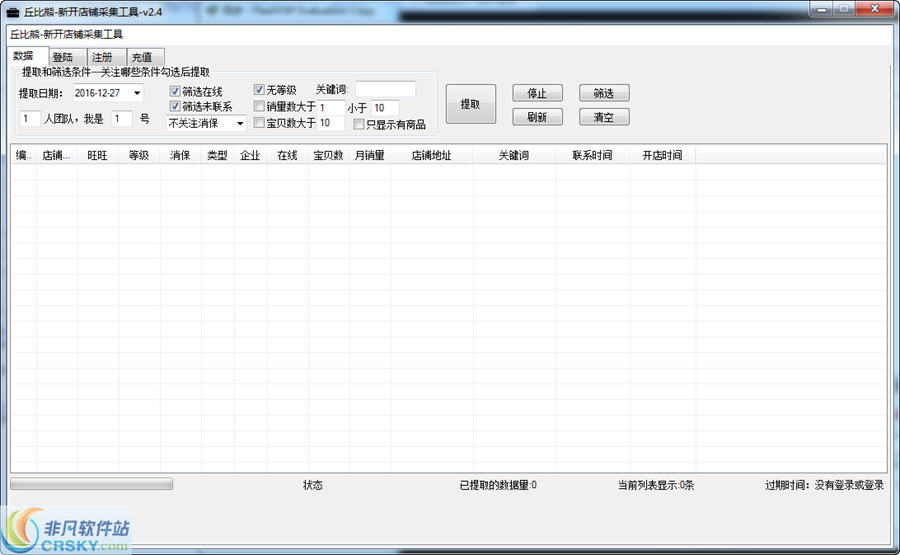This screenshot has width=900, height=555.
Task: Sort by the 月销量 column header
Action: tap(370, 155)
